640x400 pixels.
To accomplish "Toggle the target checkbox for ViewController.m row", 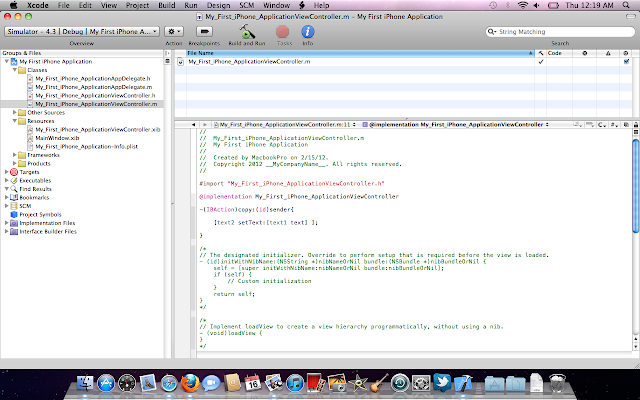I will click(x=626, y=62).
